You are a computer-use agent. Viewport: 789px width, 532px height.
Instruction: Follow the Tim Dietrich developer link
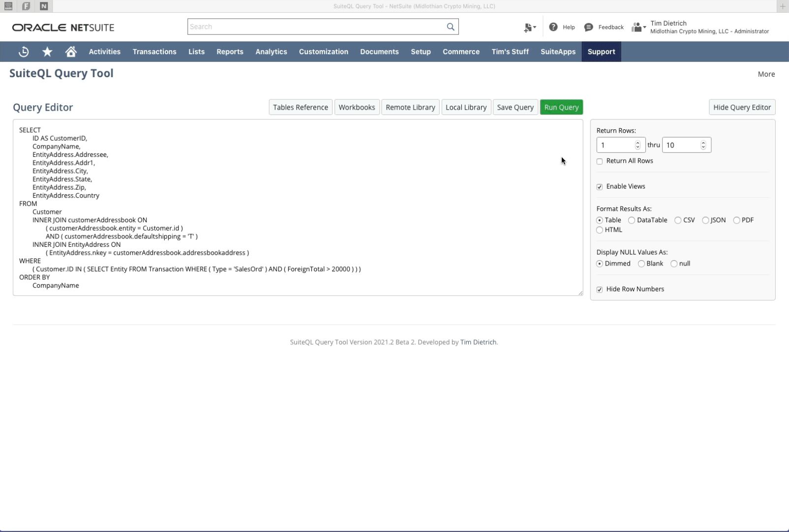click(x=478, y=342)
